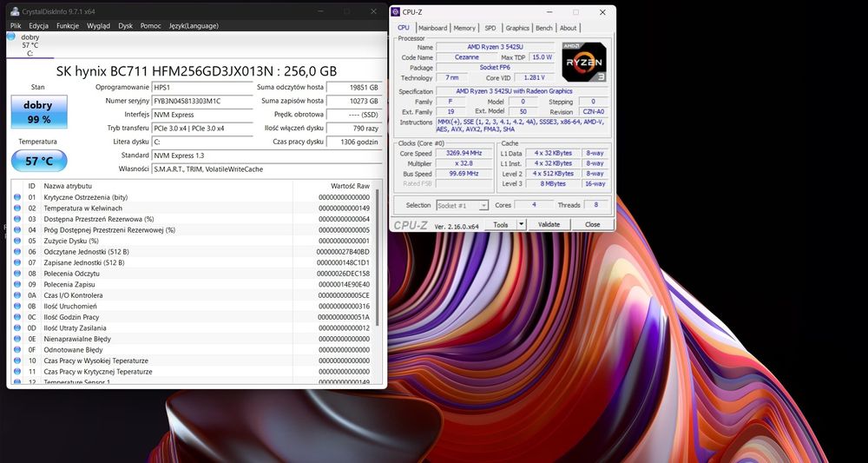The width and height of the screenshot is (868, 463).
Task: Click the Standard field NVM Express 1.3
Action: (x=267, y=155)
